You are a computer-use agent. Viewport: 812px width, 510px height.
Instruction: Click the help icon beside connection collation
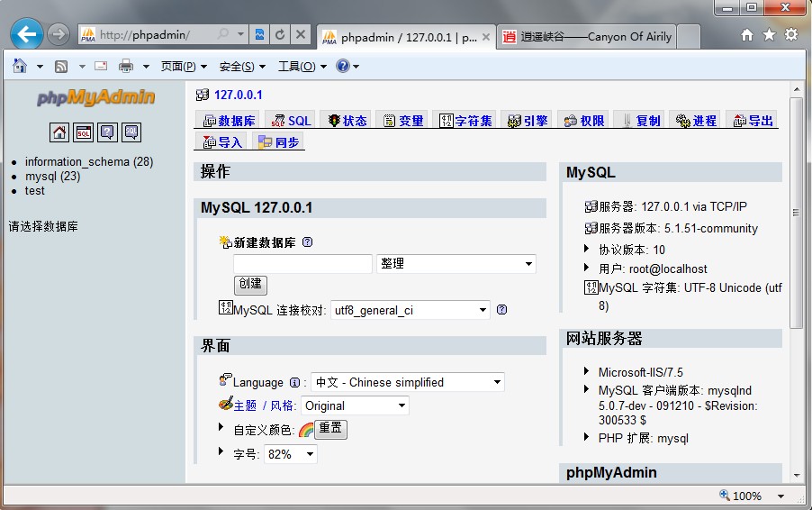click(501, 309)
